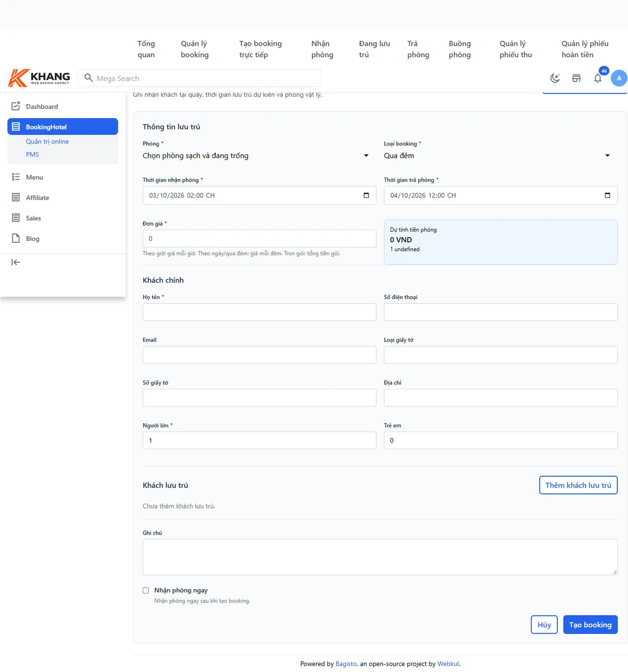Viewport: 628px width, 672px height.
Task: Focus the Email input field
Action: point(260,355)
